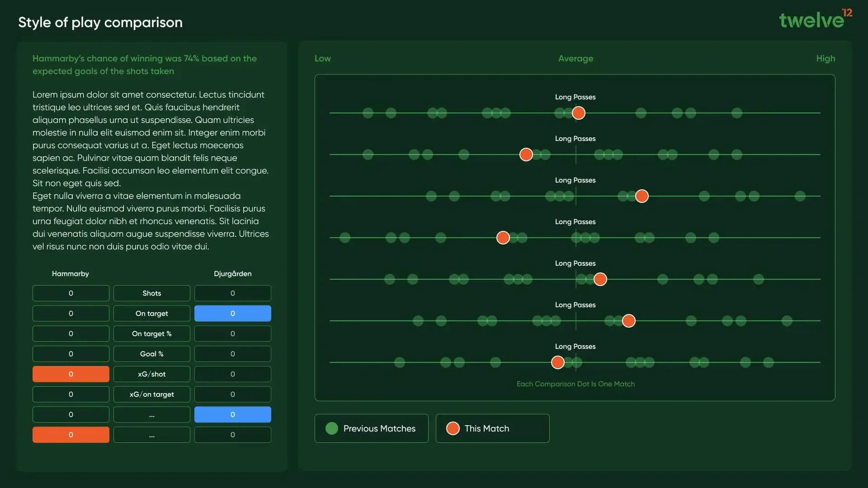Select the On target % stat label
This screenshot has width=868, height=488.
(151, 334)
